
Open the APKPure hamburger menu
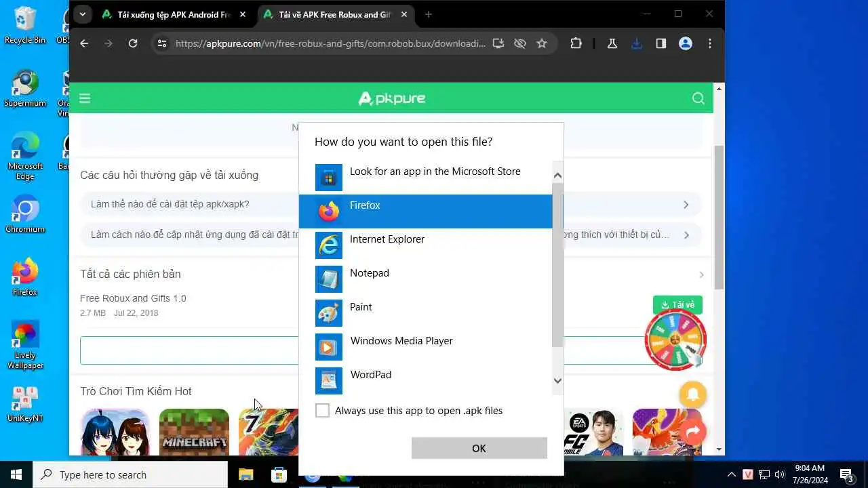pos(85,98)
